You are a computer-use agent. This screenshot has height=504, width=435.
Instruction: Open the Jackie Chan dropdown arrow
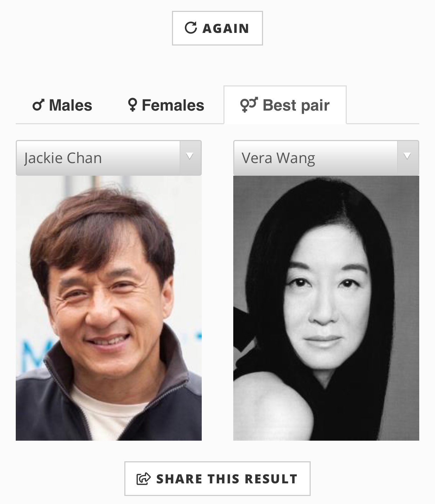point(190,157)
